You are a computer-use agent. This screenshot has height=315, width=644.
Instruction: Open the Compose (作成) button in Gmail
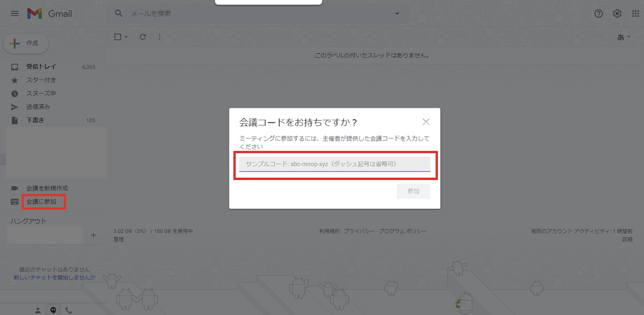tap(25, 44)
